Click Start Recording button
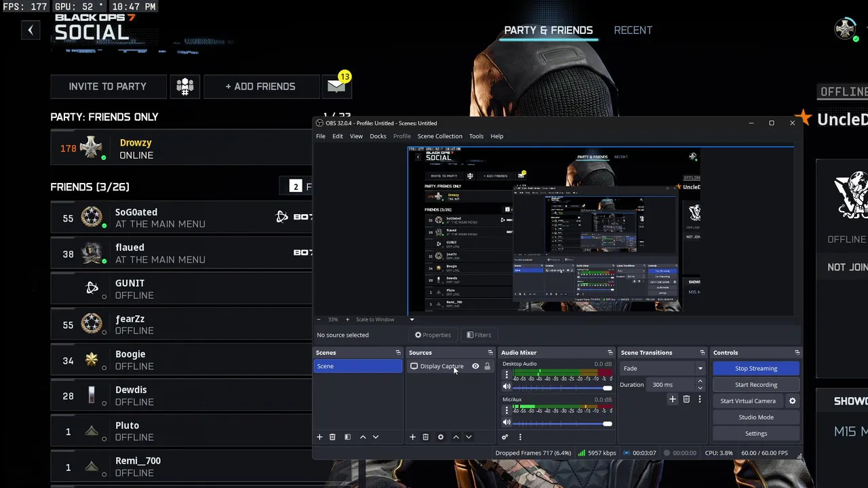This screenshot has height=488, width=868. pyautogui.click(x=756, y=384)
